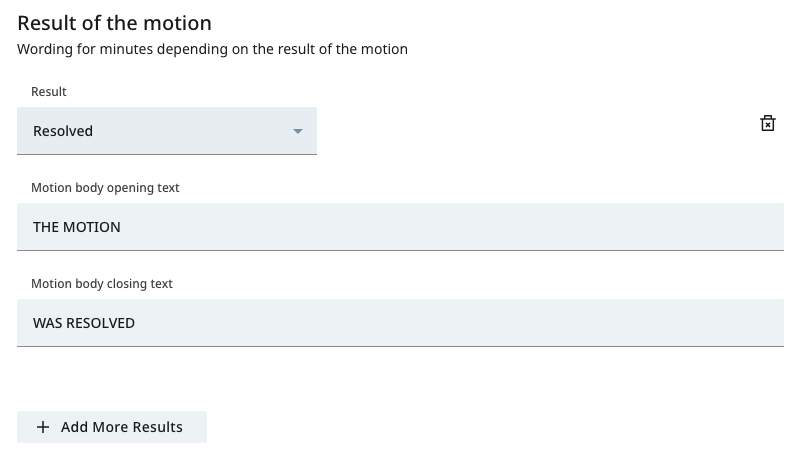Screen dimensions: 802x459
Task: Click the Motion body closing text label
Action: 102,284
